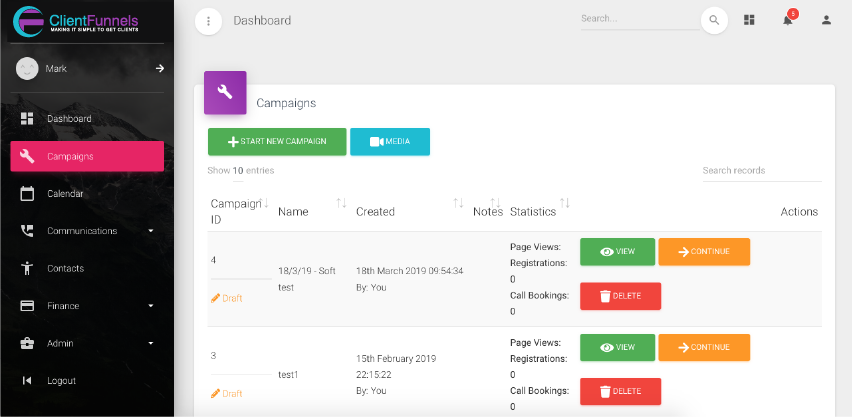Delete the test1 campaign
Screen dimensions: 852x417
[620, 392]
